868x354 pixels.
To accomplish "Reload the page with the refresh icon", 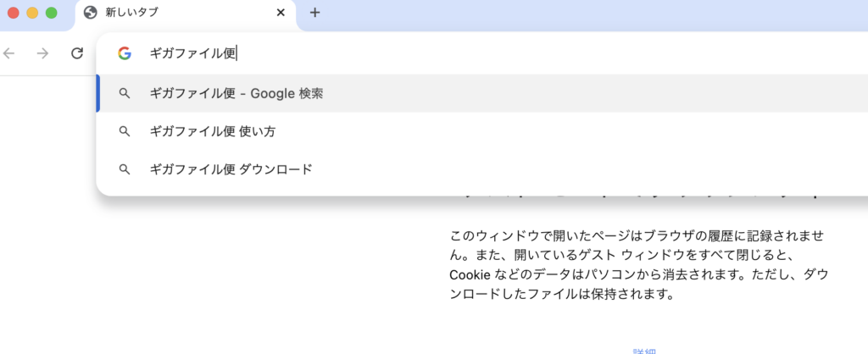I will (x=77, y=53).
